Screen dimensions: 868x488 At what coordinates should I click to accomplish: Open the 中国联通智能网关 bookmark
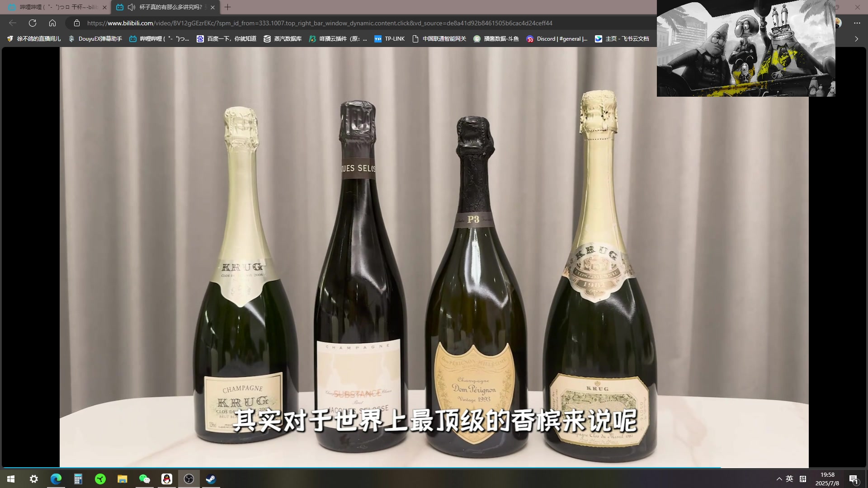(439, 39)
